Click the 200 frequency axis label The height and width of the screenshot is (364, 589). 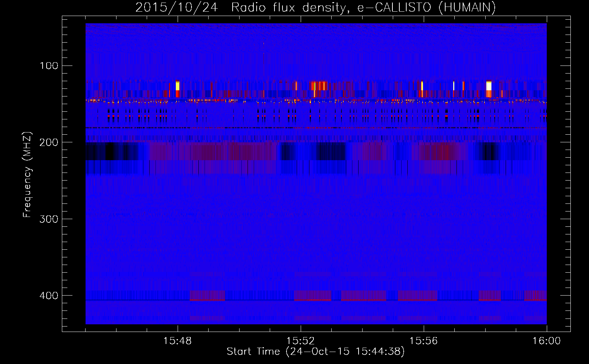[x=49, y=142]
